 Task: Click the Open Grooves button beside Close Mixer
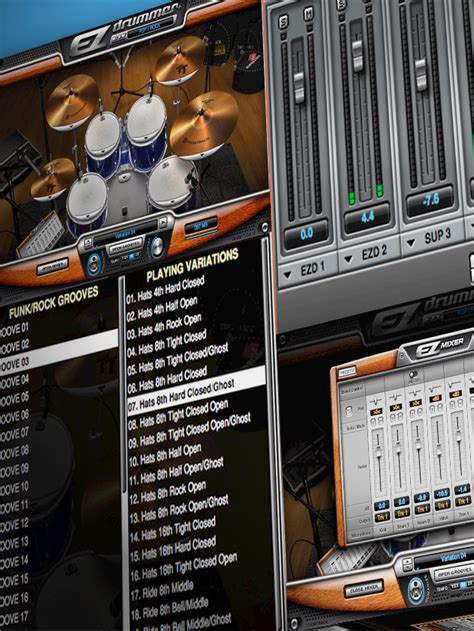click(453, 572)
